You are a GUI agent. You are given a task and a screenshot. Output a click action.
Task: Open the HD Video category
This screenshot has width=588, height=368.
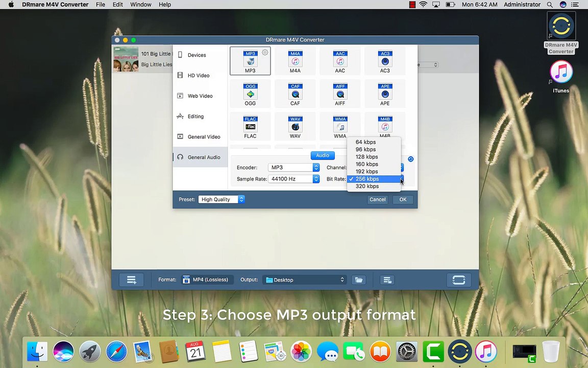(200, 76)
